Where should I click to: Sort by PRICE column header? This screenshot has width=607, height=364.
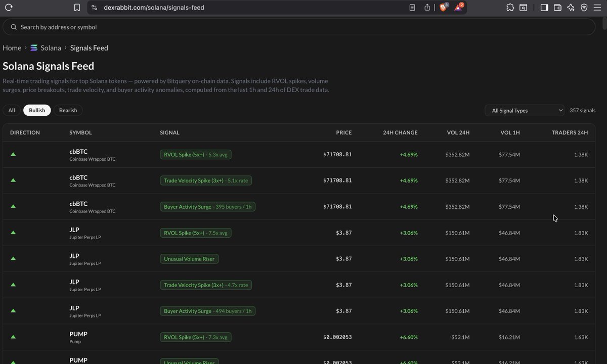click(x=344, y=132)
